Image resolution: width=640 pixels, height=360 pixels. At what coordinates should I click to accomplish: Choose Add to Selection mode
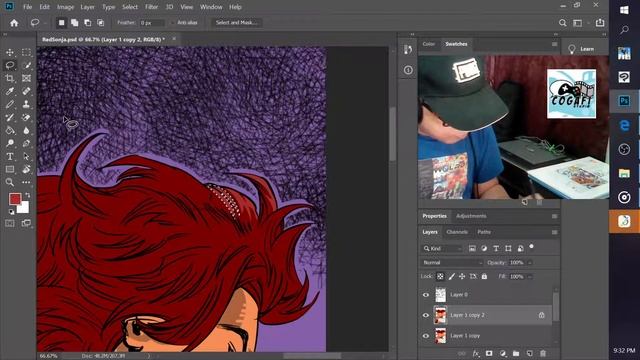click(74, 23)
